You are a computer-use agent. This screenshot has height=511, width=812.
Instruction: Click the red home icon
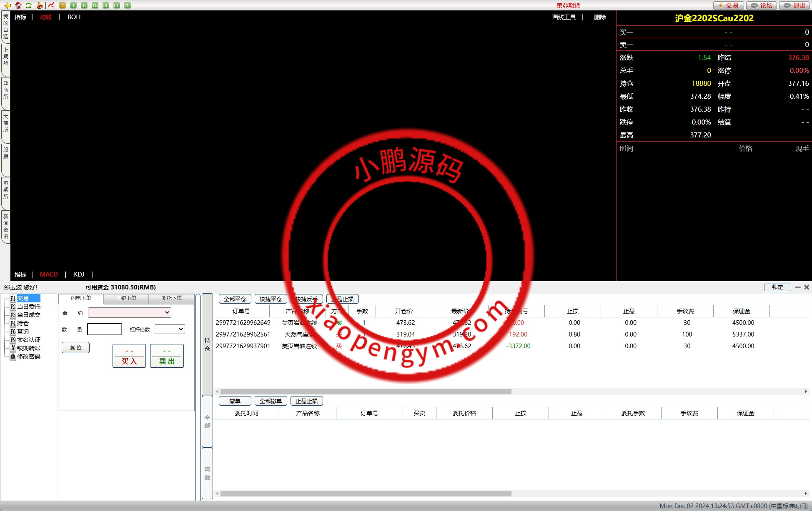[x=18, y=5]
